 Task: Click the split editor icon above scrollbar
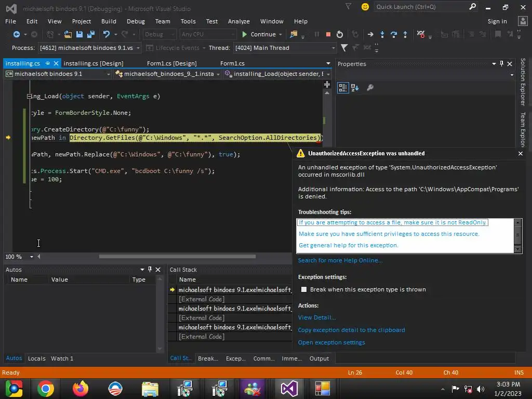point(327,85)
